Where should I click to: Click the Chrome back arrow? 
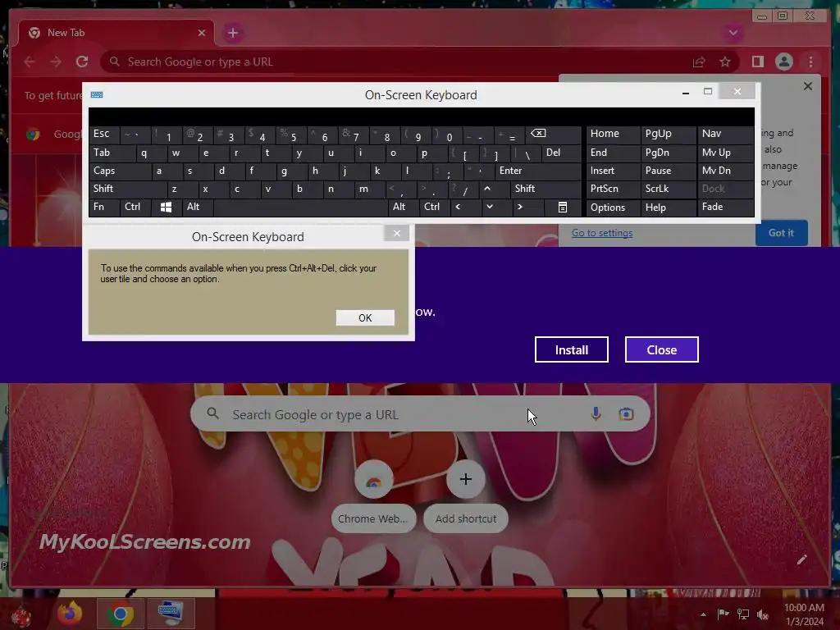(x=30, y=62)
